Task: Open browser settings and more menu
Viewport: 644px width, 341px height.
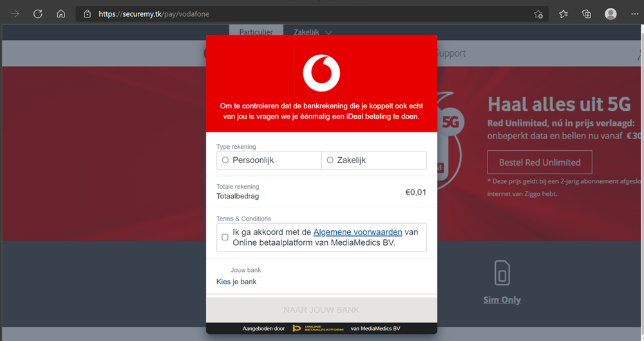Action: click(x=634, y=14)
